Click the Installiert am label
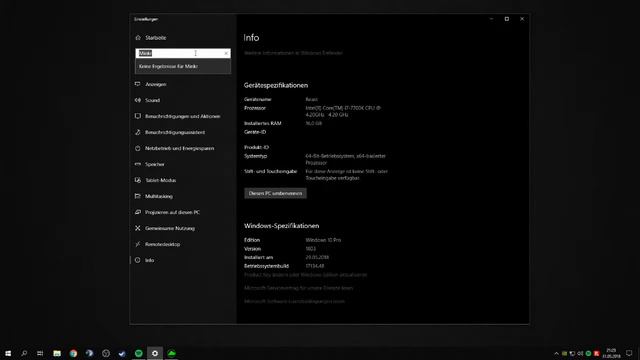 click(258, 258)
